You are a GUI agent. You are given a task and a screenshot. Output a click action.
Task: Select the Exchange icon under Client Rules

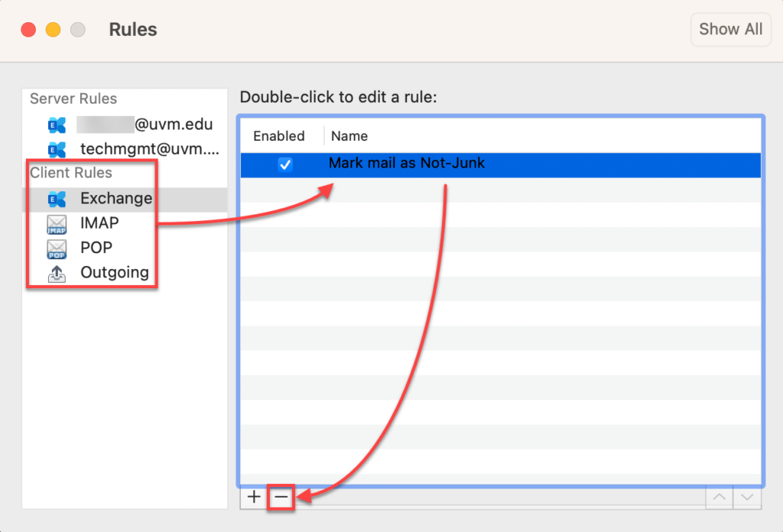coord(57,199)
